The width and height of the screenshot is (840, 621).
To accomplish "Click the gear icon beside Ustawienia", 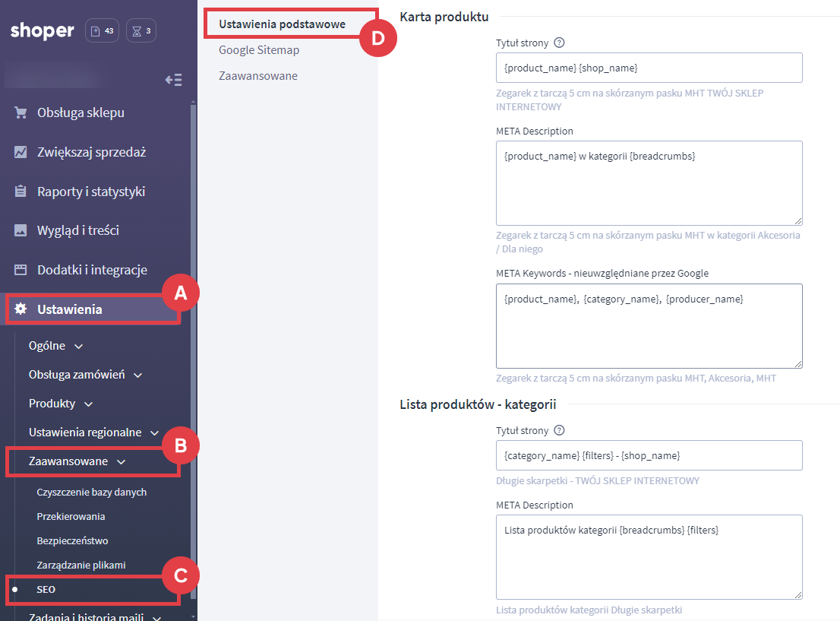I will click(21, 309).
